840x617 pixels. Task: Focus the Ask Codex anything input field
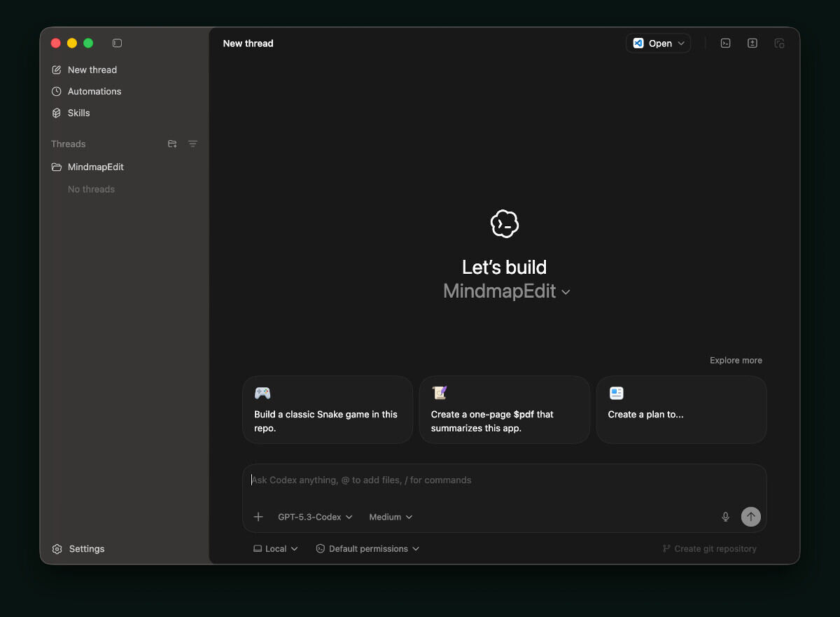[x=504, y=480]
